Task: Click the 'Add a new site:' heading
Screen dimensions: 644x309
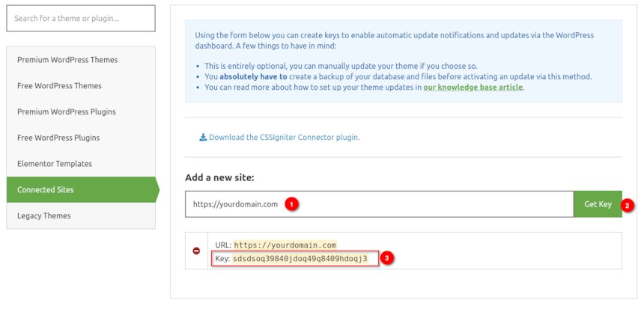Action: 219,177
